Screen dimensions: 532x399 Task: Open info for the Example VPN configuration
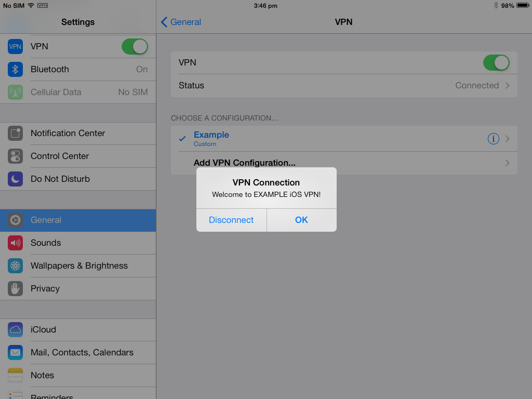pos(494,138)
